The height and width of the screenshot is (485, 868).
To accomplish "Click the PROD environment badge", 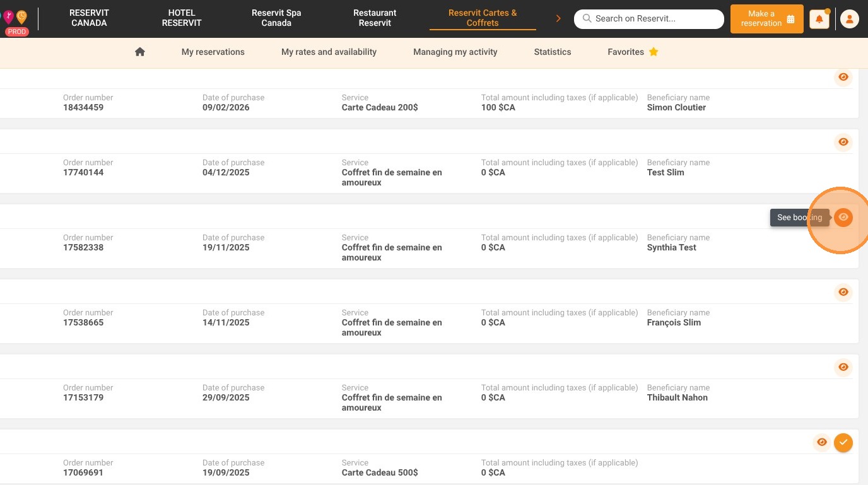I will click(x=18, y=32).
